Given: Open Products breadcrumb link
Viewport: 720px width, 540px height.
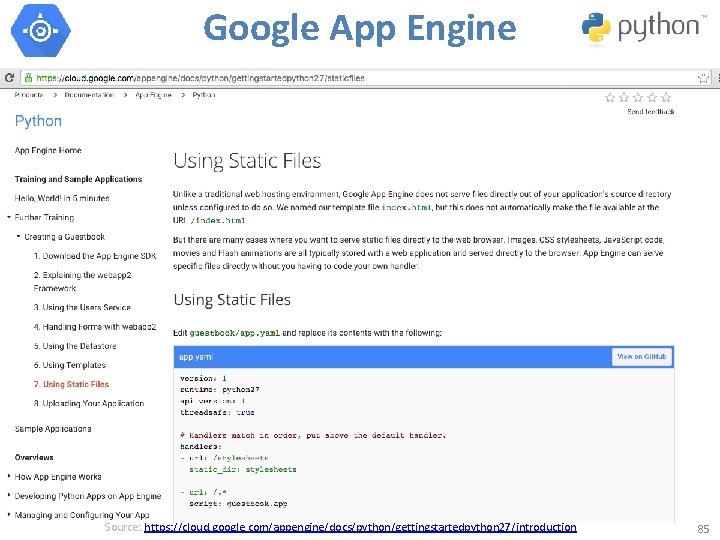Looking at the screenshot, I should point(28,95).
